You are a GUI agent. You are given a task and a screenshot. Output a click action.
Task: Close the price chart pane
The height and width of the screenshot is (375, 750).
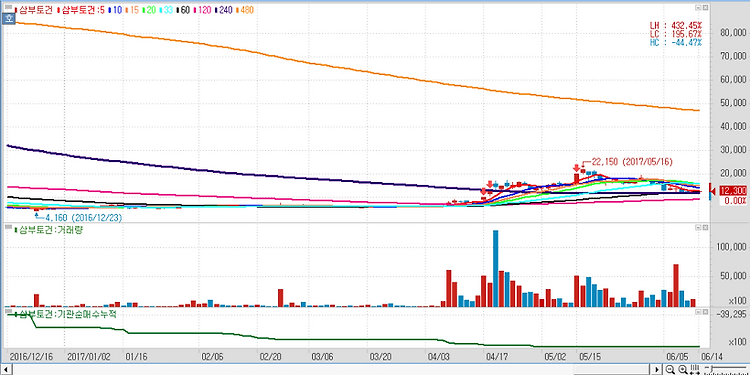coord(705,8)
